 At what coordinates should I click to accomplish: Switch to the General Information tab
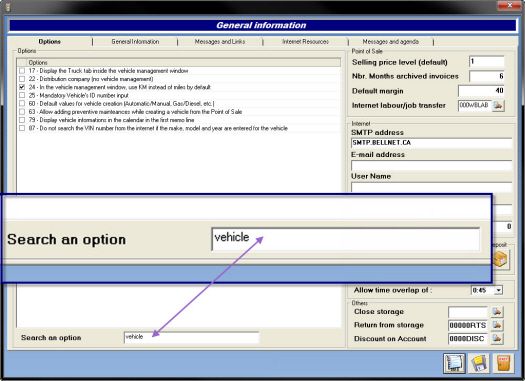pyautogui.click(x=135, y=42)
